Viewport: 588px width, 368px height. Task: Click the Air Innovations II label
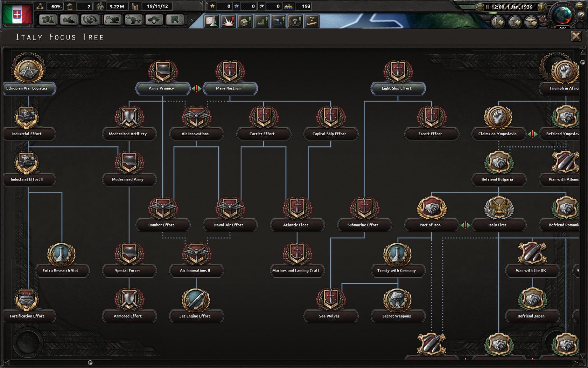(195, 271)
